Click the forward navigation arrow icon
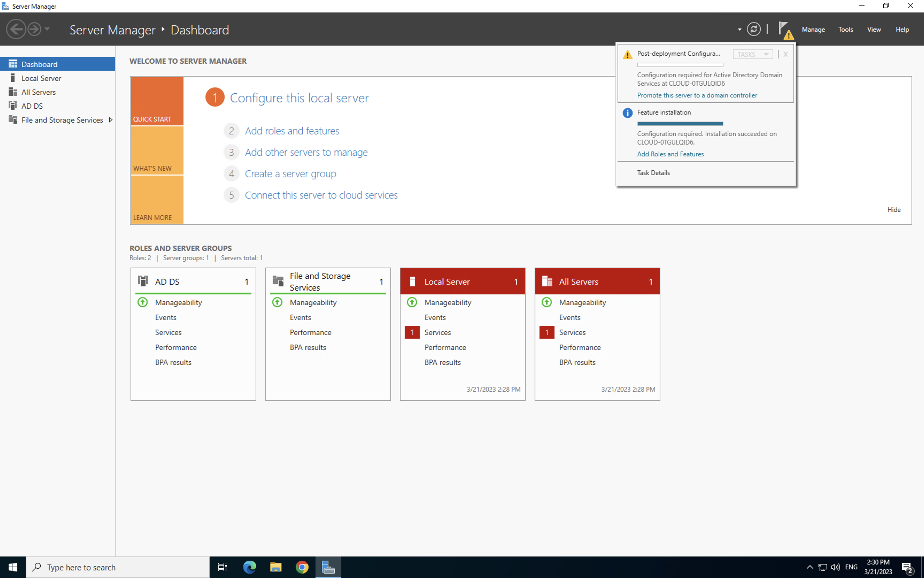 [x=34, y=29]
